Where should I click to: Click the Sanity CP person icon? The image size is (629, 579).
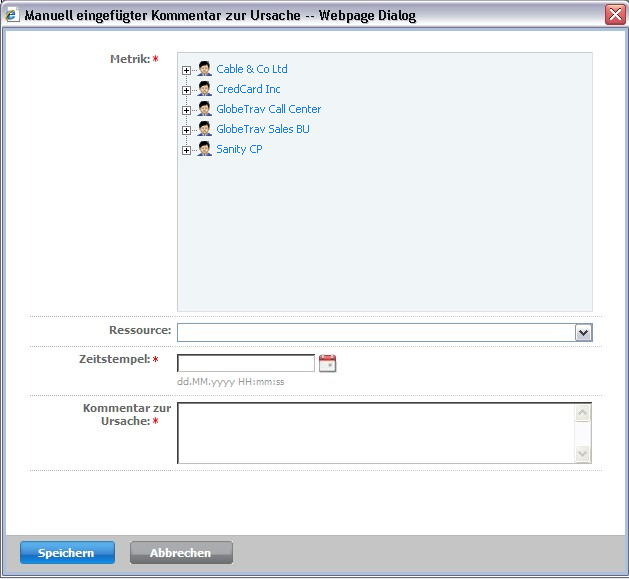pos(205,149)
